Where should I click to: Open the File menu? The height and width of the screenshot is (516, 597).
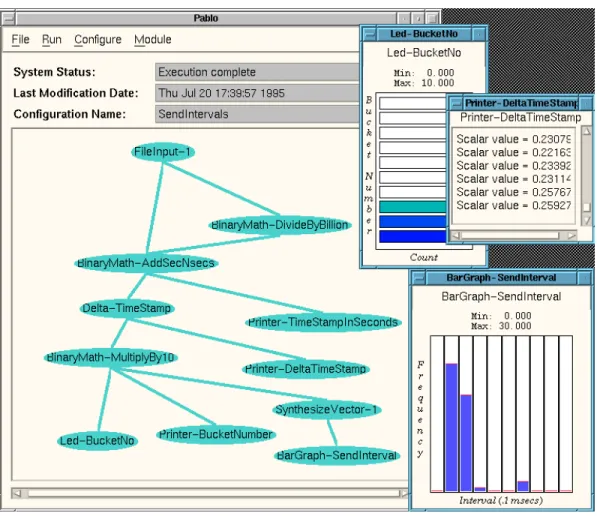pos(20,39)
